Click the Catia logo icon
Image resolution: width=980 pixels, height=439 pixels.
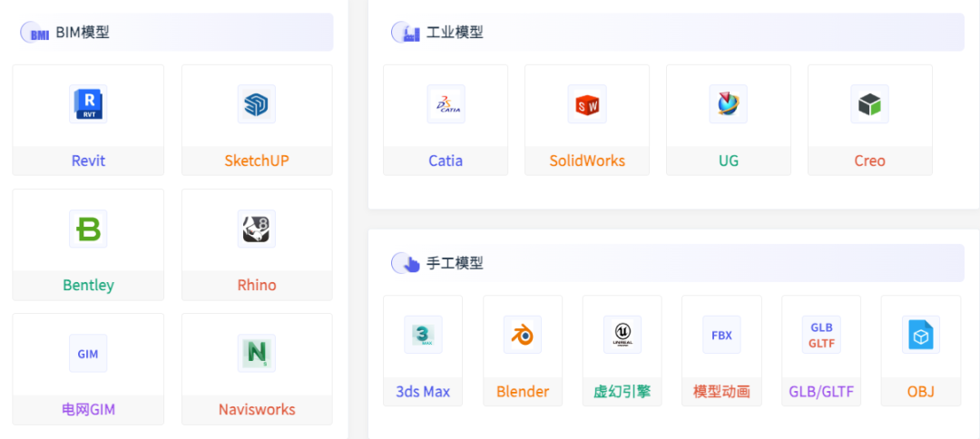pos(446,103)
